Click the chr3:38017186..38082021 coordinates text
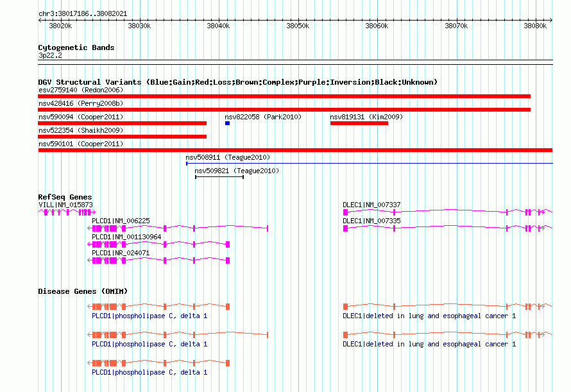Viewport: 571px width, 392px height. [83, 14]
